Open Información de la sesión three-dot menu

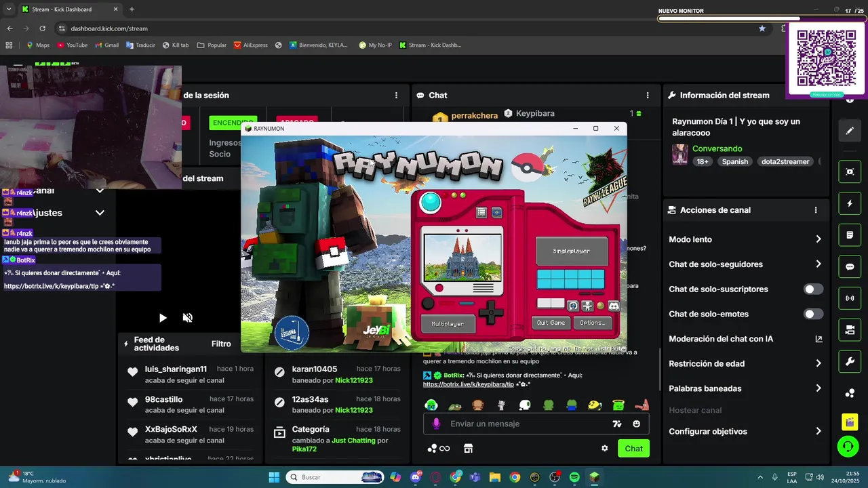(x=397, y=96)
